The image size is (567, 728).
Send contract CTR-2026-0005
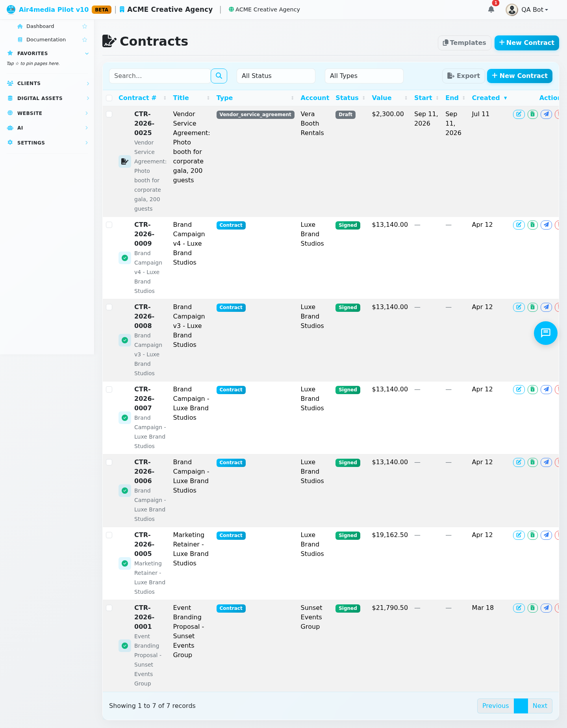coord(546,535)
